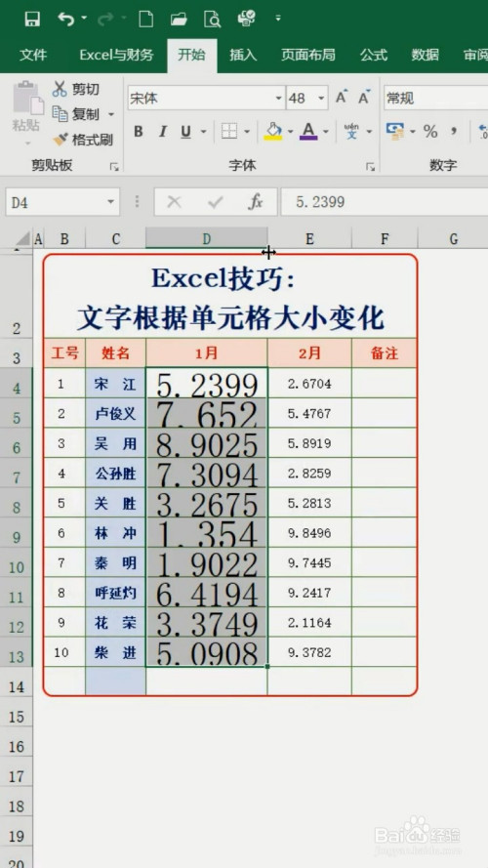This screenshot has height=868, width=488.
Task: Click the Open folder icon
Action: click(179, 20)
